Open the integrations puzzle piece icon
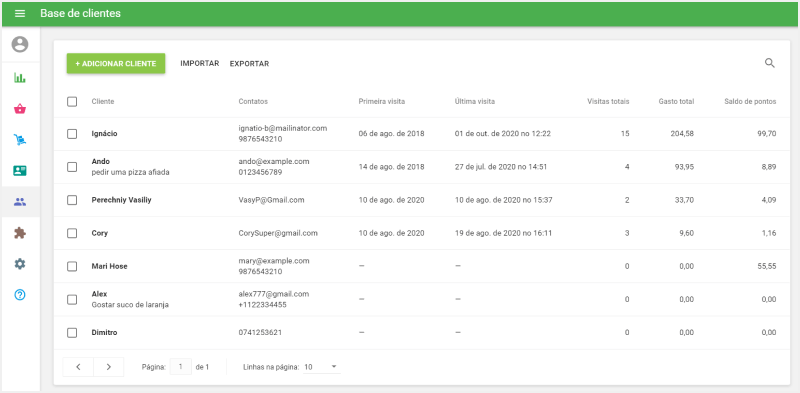Viewport: 800px width, 393px height. pyautogui.click(x=20, y=233)
